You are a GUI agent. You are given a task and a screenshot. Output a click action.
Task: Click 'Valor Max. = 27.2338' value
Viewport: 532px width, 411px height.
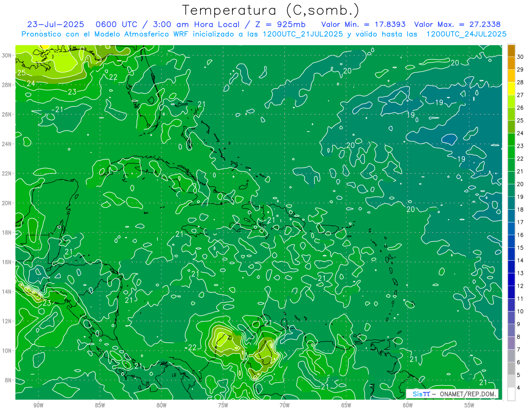pos(458,24)
